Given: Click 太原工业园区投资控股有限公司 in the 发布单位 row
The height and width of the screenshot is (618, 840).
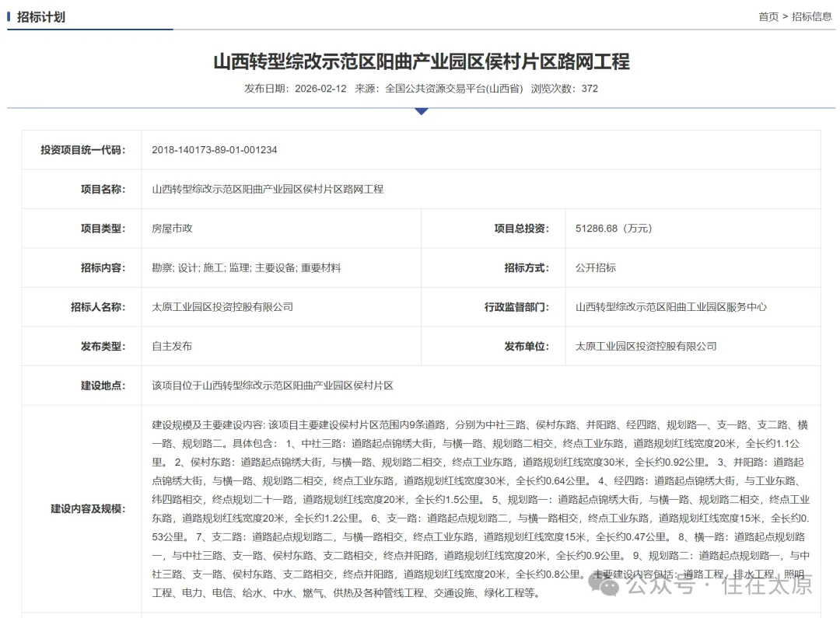Looking at the screenshot, I should click(x=646, y=347).
